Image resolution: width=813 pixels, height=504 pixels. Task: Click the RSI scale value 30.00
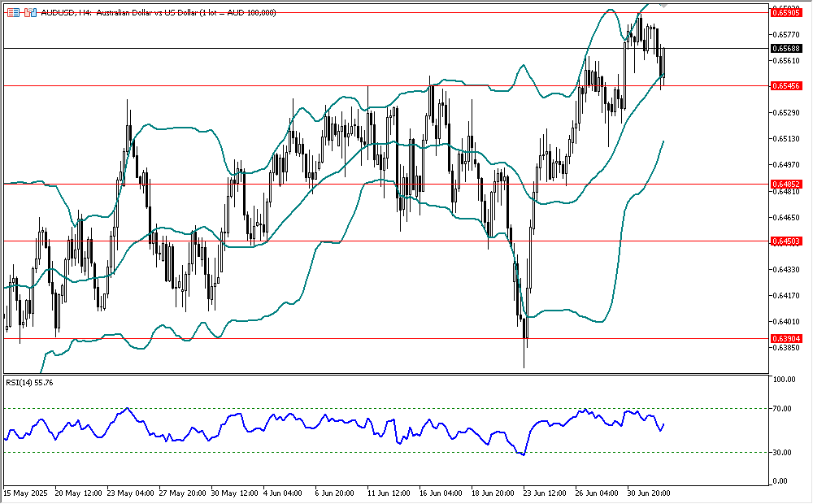(x=782, y=453)
